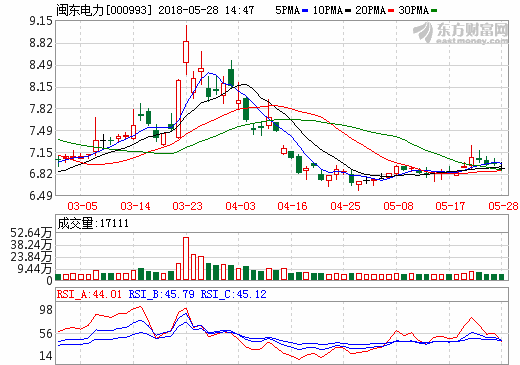Click the 8.49 price axis label
This screenshot has width=520, height=365.
(x=41, y=65)
